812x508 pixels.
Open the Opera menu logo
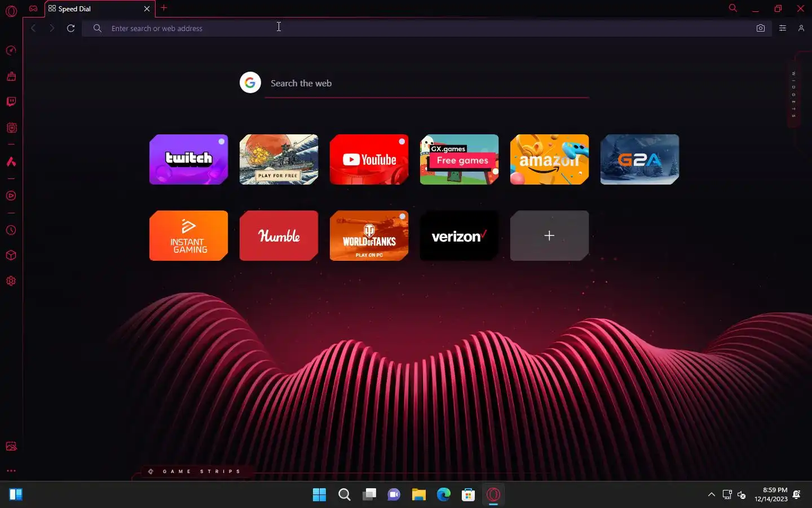(11, 11)
